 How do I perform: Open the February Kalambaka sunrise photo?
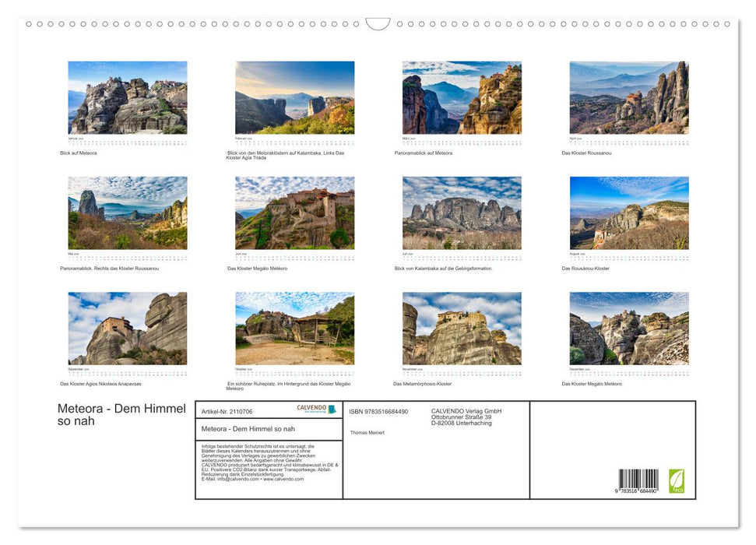(x=294, y=98)
